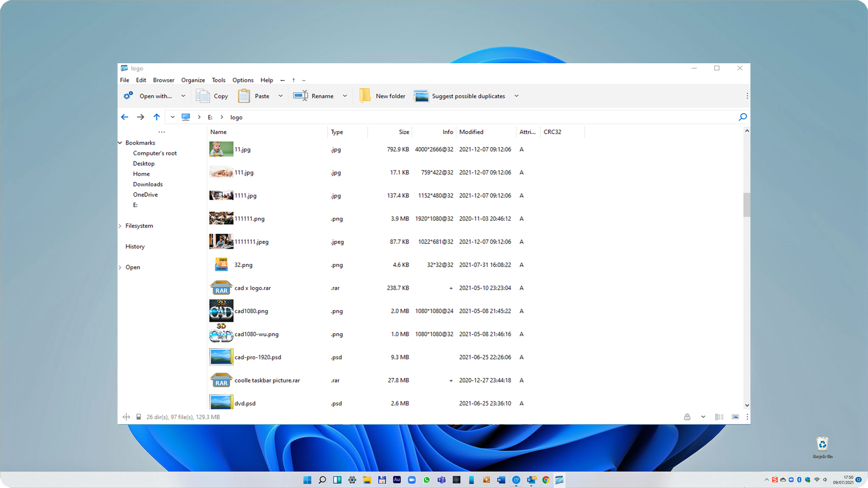Image resolution: width=868 pixels, height=488 pixels.
Task: Expand the Filesystem tree node
Action: point(120,226)
